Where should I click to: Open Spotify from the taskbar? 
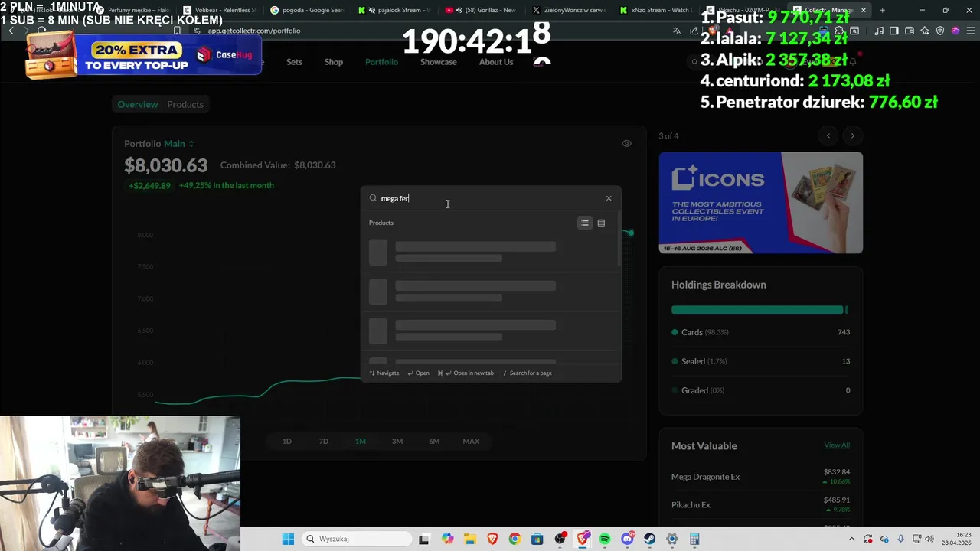tap(605, 539)
